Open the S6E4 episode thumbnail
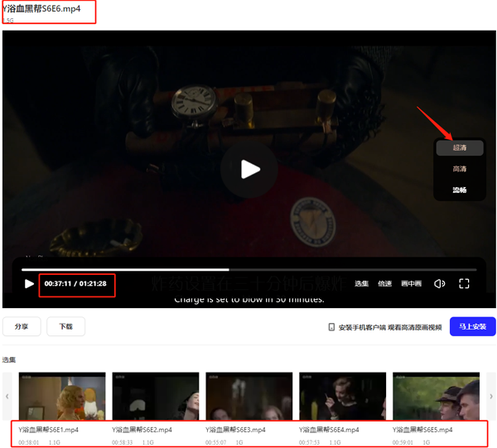The image size is (497, 448). pos(343,396)
